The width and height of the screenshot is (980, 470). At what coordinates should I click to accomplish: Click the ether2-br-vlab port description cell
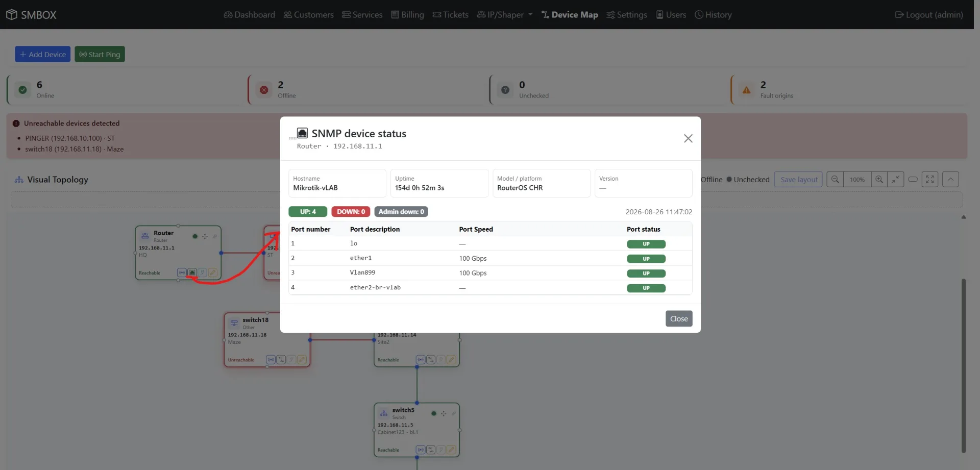tap(375, 287)
